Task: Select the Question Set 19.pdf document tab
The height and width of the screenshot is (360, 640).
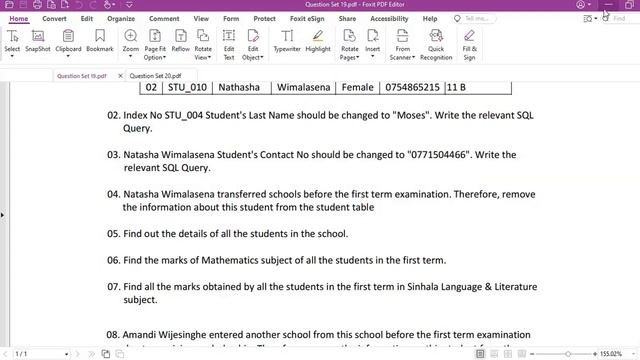Action: (x=82, y=76)
